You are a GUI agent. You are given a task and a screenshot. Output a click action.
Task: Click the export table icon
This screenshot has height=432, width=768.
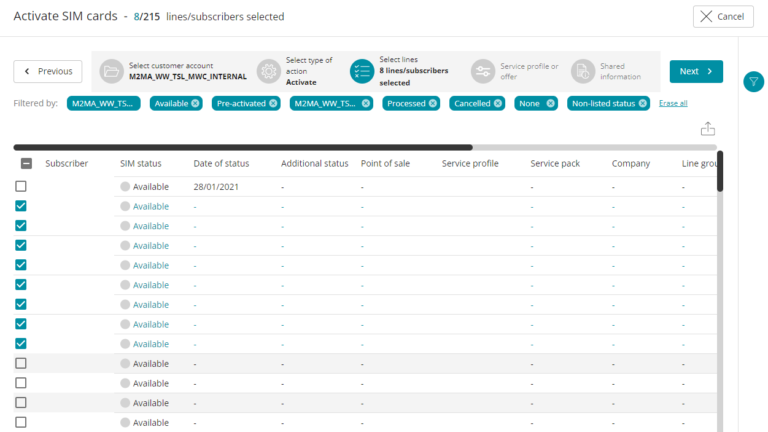pyautogui.click(x=708, y=129)
